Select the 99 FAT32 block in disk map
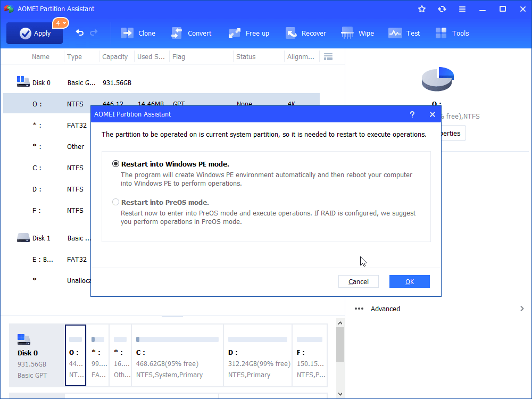This screenshot has width=532, height=399. pyautogui.click(x=99, y=355)
